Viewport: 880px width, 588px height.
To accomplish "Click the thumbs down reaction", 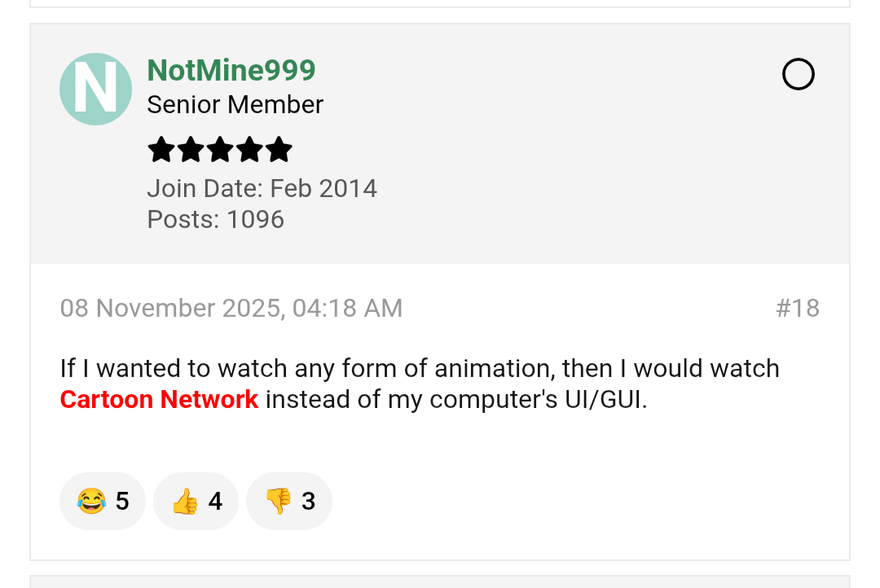I will 278,501.
